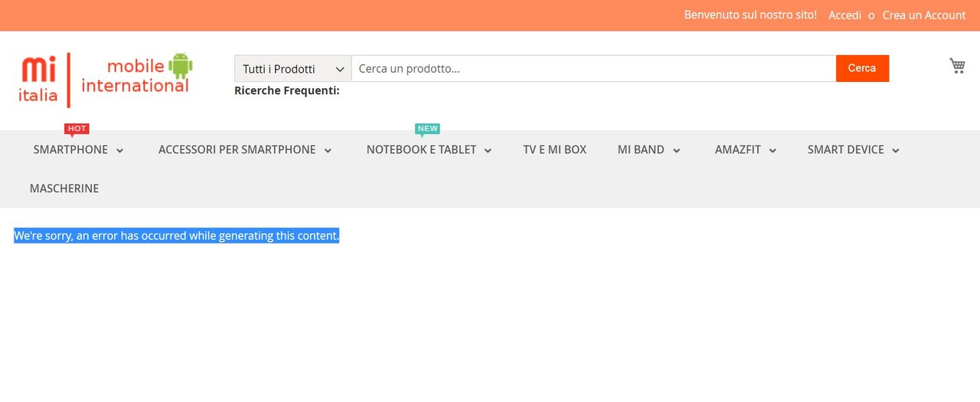Open the Smart Device menu
The height and width of the screenshot is (402, 980).
click(x=846, y=150)
